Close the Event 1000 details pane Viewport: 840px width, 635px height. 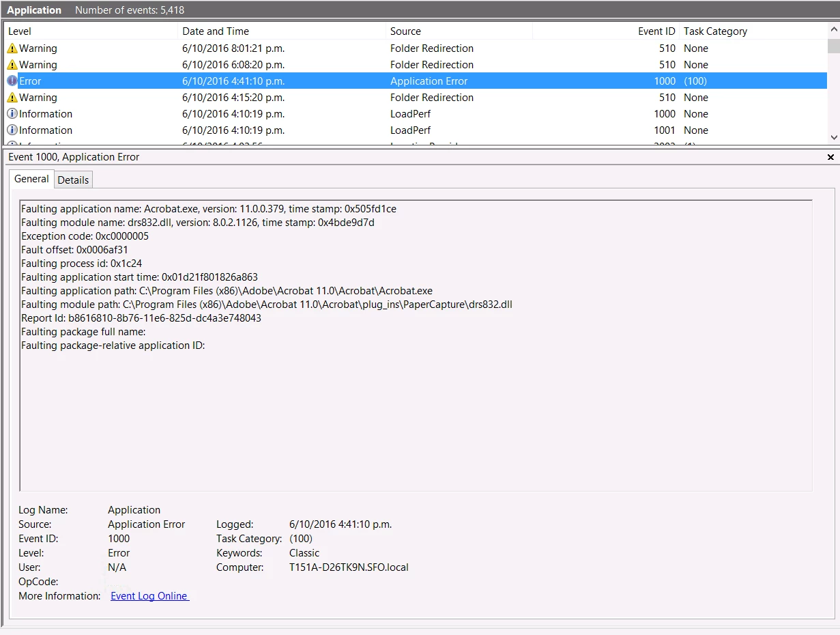pos(830,157)
